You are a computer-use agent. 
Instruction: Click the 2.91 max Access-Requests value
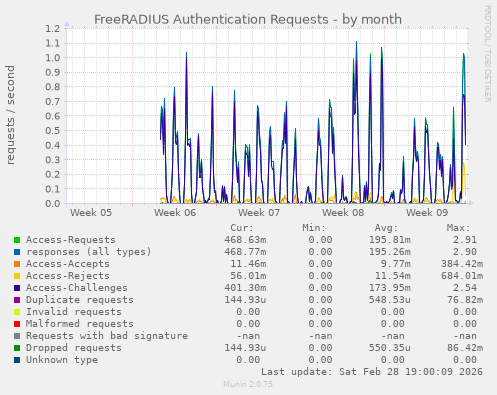pos(465,240)
